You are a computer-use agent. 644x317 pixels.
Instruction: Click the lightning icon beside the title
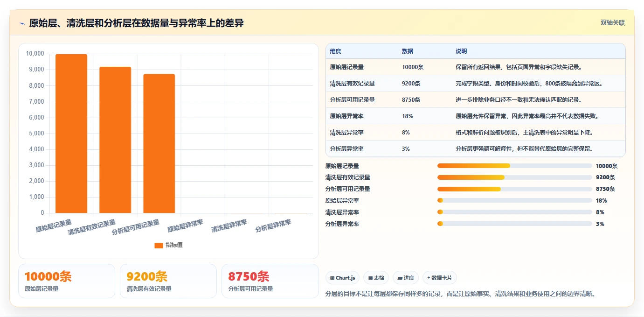[22, 23]
